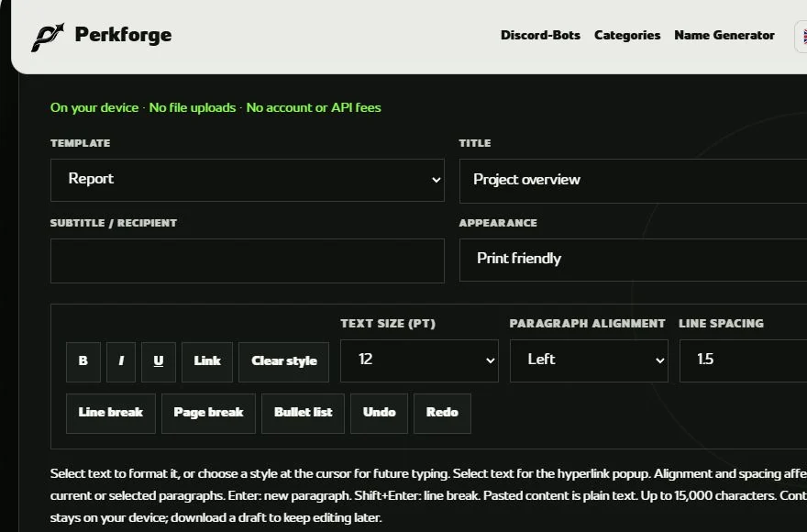Focus the Title field containing Project overview
Screen dimensions: 807x532
[x=633, y=181]
